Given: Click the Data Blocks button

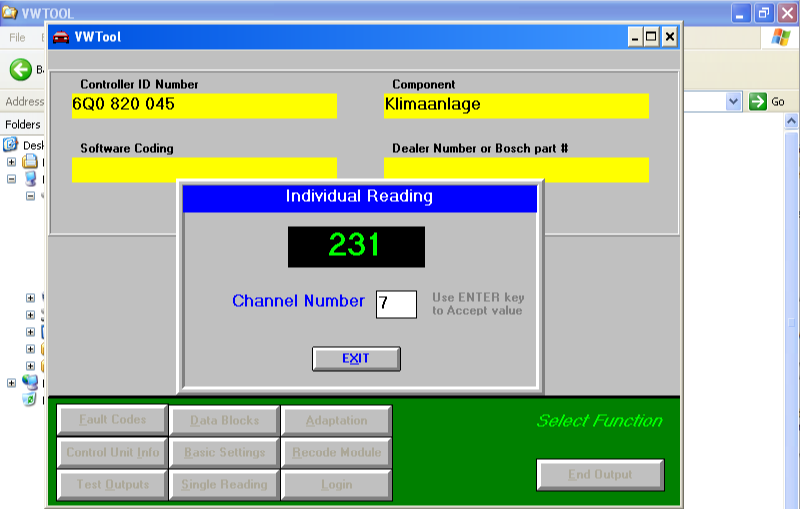Looking at the screenshot, I should pyautogui.click(x=224, y=421).
